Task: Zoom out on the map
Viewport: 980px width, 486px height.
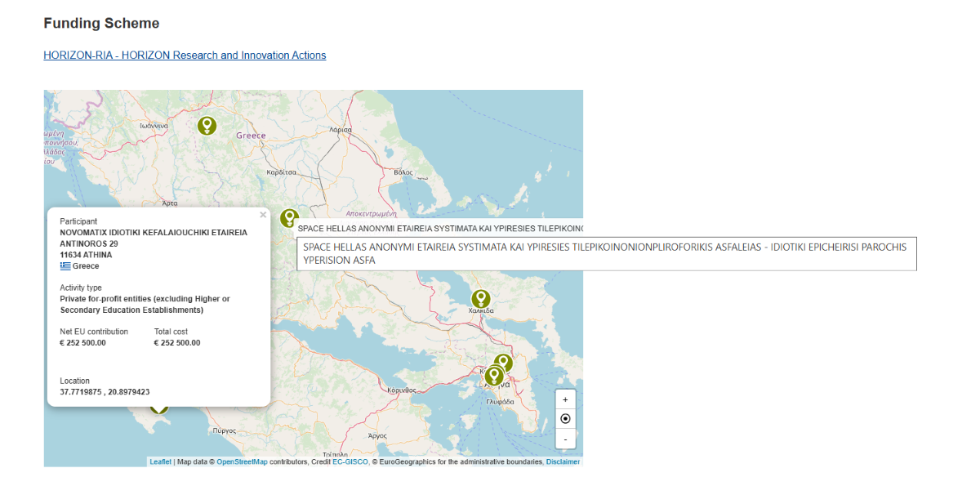Action: pos(565,439)
